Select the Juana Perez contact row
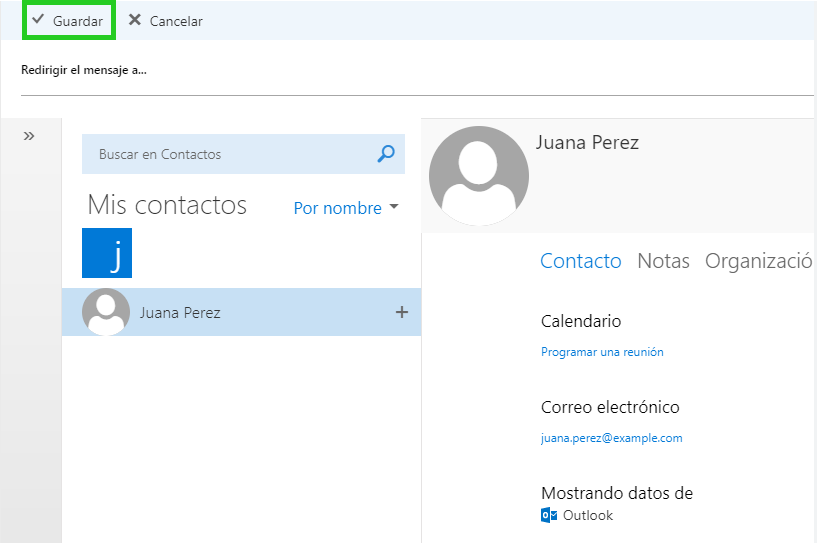 tap(241, 312)
